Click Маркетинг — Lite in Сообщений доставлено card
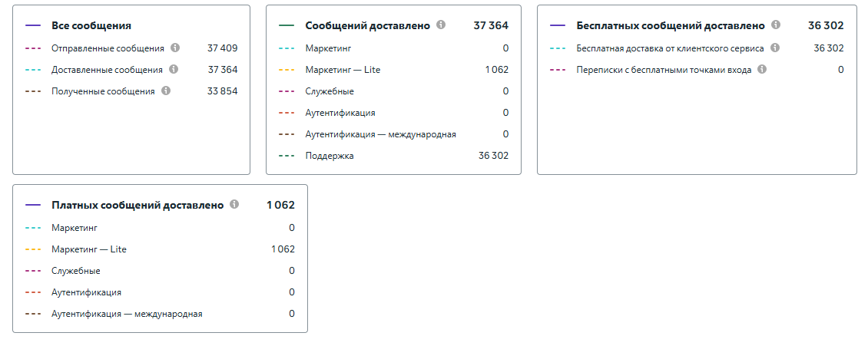This screenshot has height=346, width=868. click(x=343, y=70)
